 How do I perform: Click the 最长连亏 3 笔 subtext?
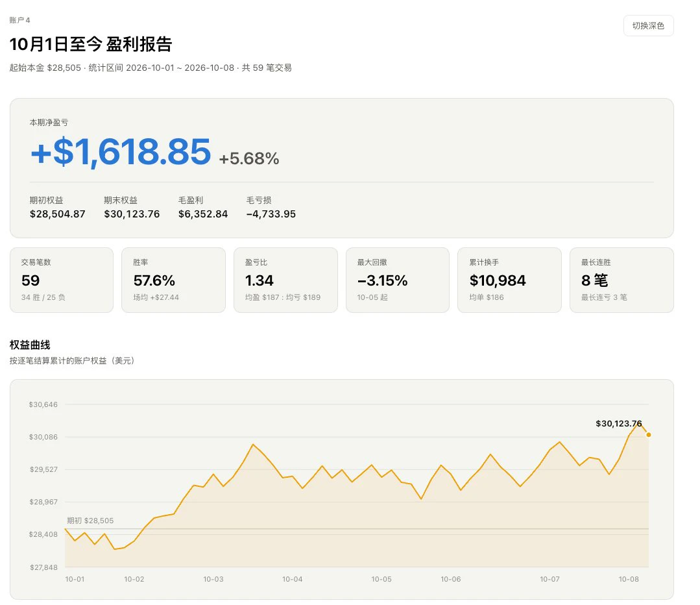(x=604, y=297)
